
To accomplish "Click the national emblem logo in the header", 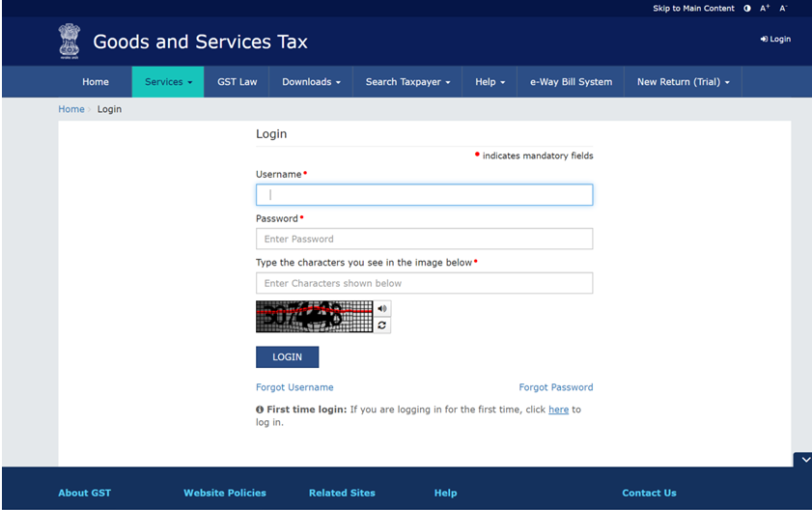I will click(x=70, y=41).
